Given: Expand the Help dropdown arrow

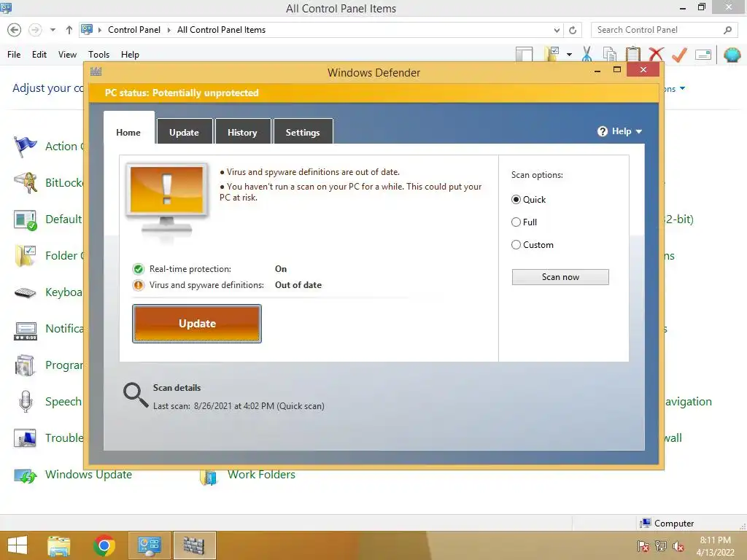Looking at the screenshot, I should tap(639, 131).
